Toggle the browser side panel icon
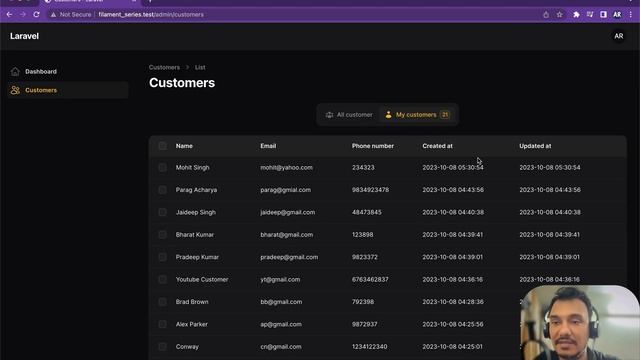The image size is (640, 360). [x=603, y=15]
